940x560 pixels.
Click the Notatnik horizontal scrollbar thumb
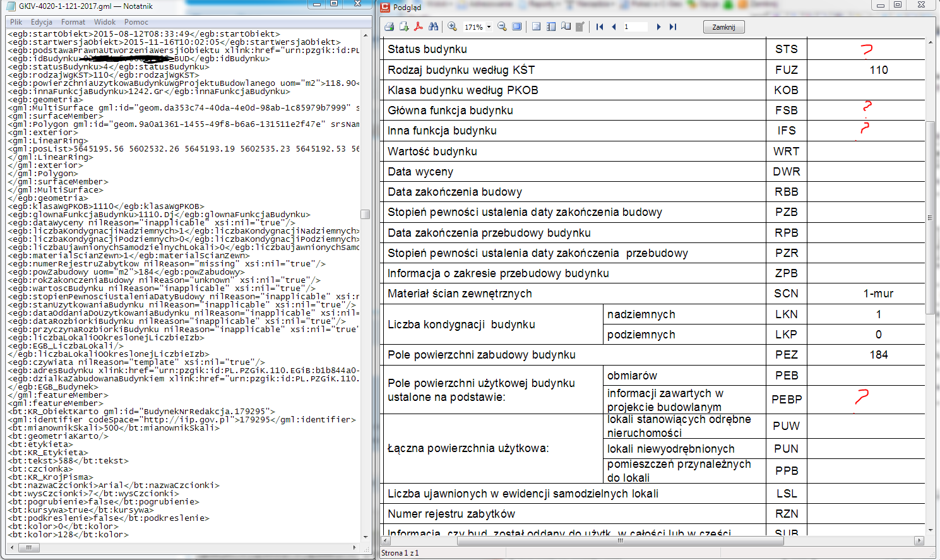[x=28, y=547]
